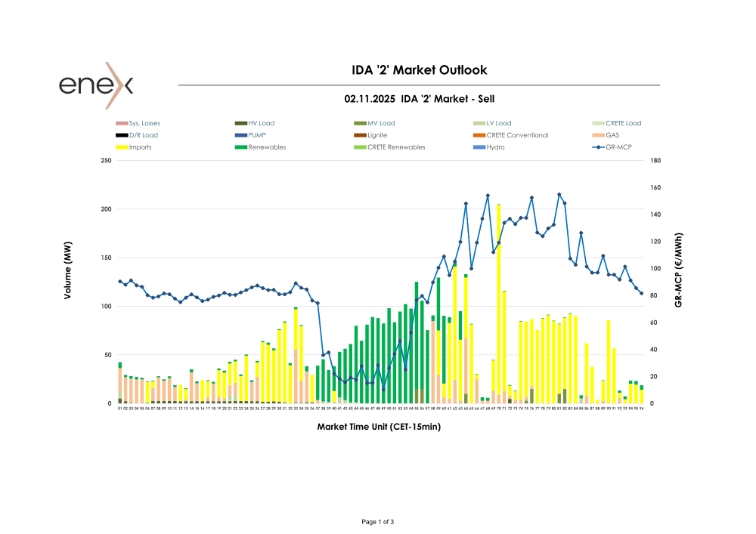Click the Sys. Losses legend color swatch
This screenshot has height=534, width=756.
click(121, 123)
